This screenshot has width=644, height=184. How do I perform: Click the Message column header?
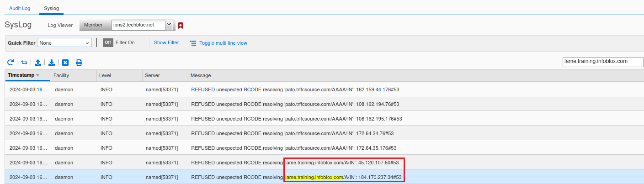tap(201, 75)
